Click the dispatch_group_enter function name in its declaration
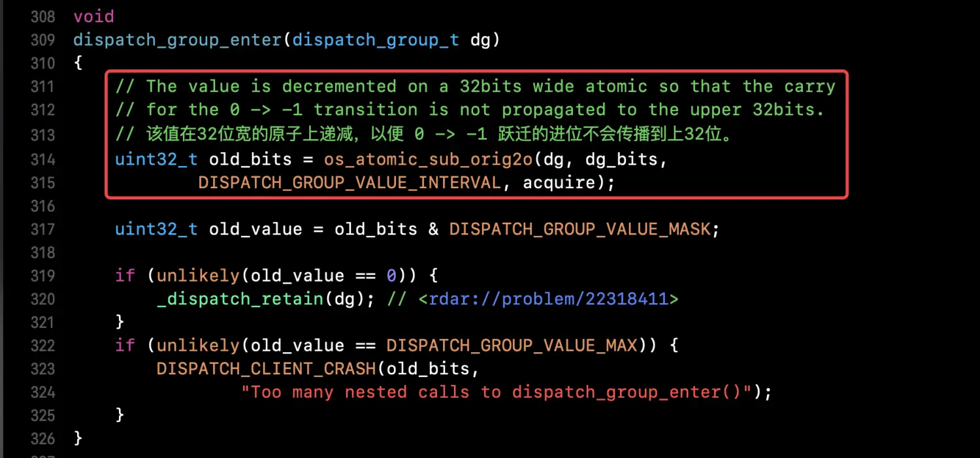Screen dimensions: 980x458 (177, 40)
